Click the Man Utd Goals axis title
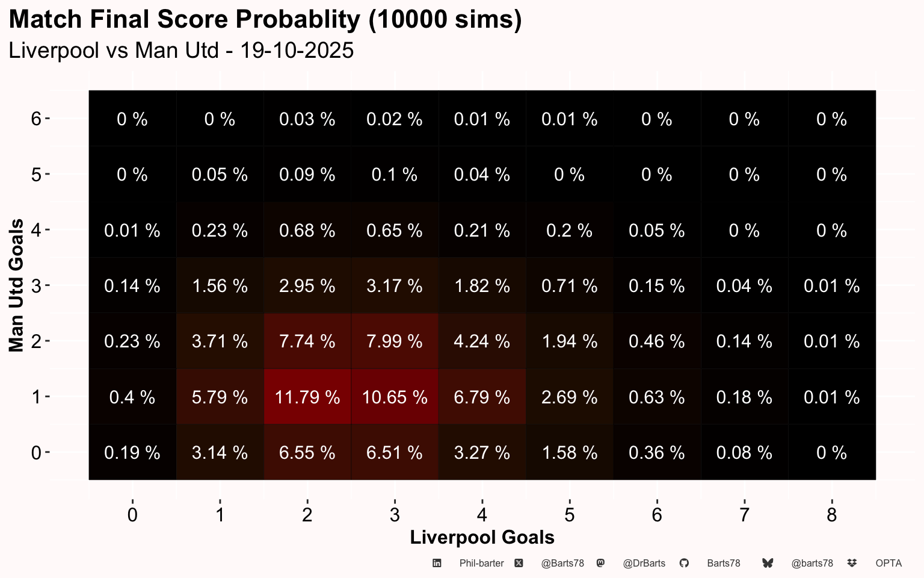924x578 pixels. 16,285
